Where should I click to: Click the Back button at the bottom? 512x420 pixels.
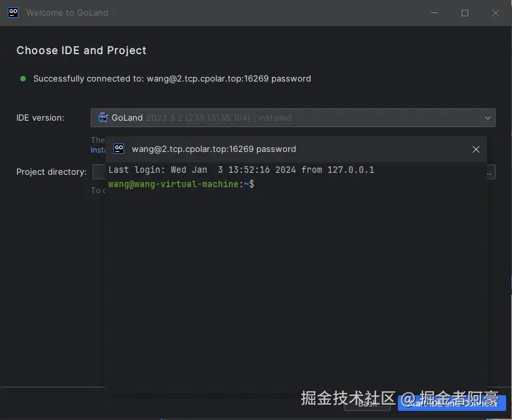point(367,403)
